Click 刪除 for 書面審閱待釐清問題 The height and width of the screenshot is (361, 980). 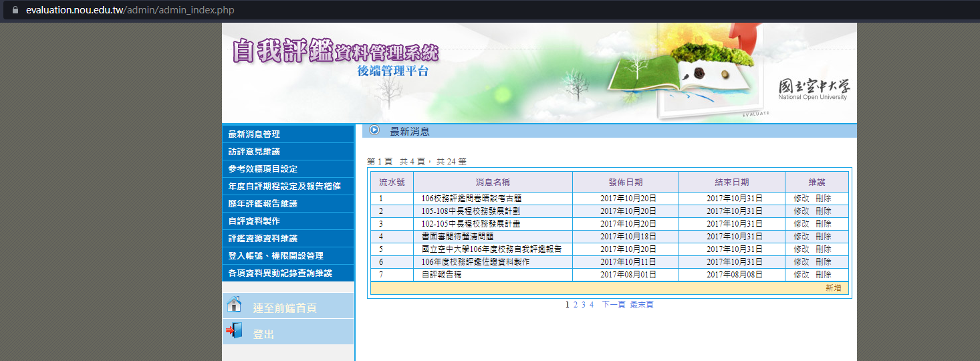824,237
